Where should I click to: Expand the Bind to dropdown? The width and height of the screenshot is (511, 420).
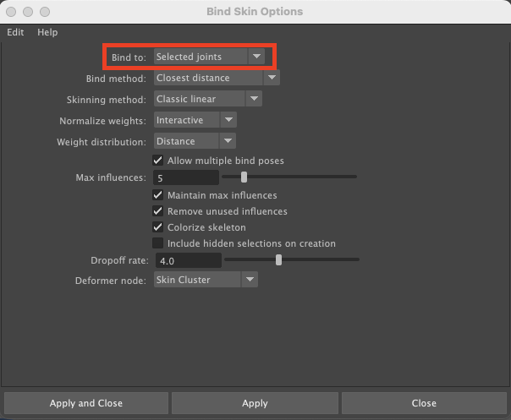pos(209,57)
